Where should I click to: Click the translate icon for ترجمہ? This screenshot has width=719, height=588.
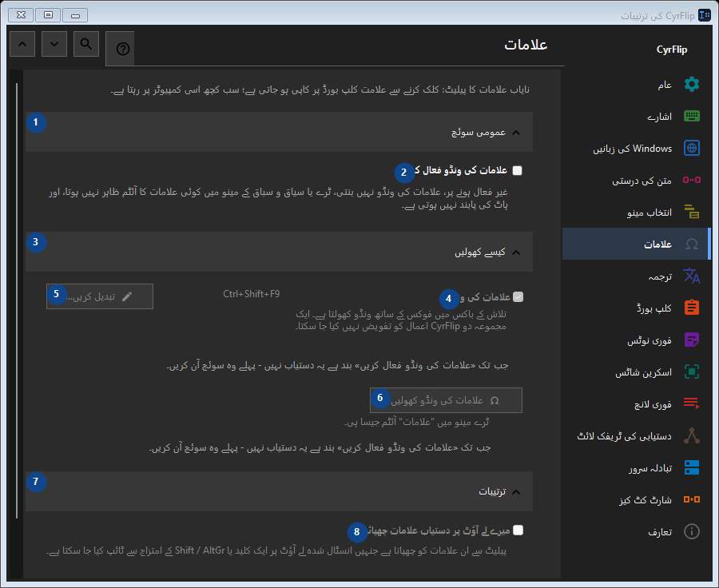692,276
